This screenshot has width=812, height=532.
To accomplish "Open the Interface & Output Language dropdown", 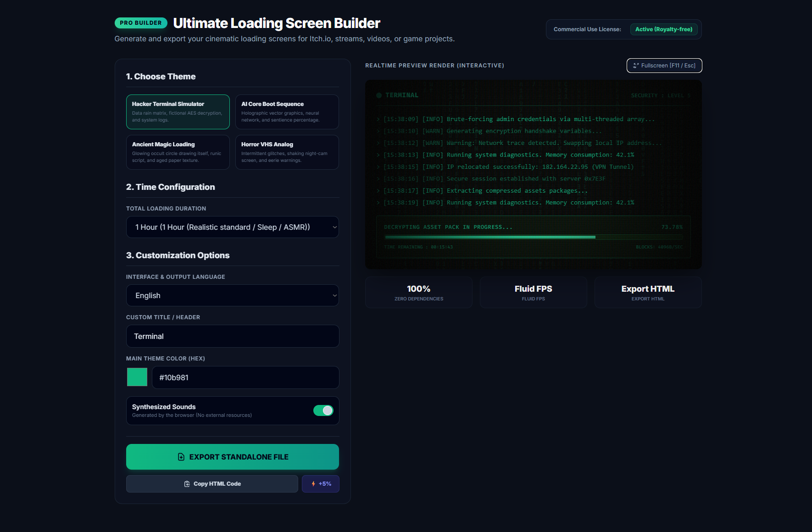I will coord(233,295).
